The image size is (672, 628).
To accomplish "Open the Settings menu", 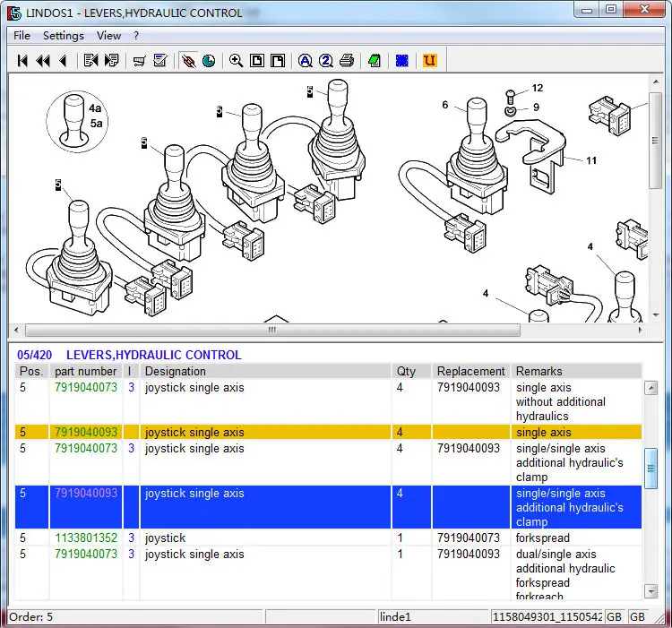I will 64,36.
